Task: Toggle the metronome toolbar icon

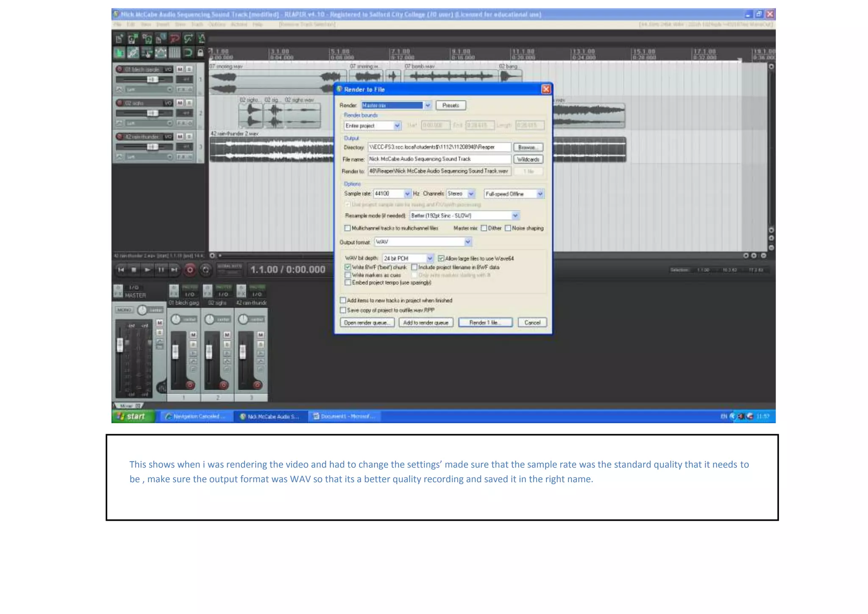Action: [x=201, y=39]
